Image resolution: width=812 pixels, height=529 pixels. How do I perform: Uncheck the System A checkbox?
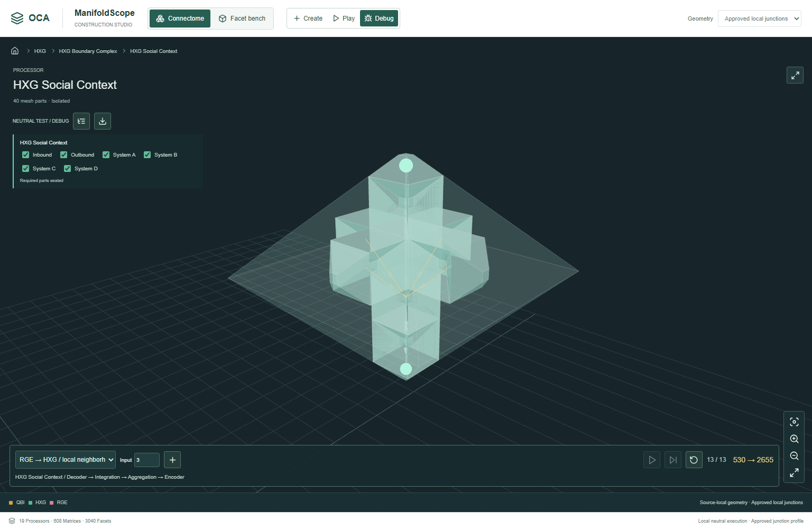[x=106, y=155]
